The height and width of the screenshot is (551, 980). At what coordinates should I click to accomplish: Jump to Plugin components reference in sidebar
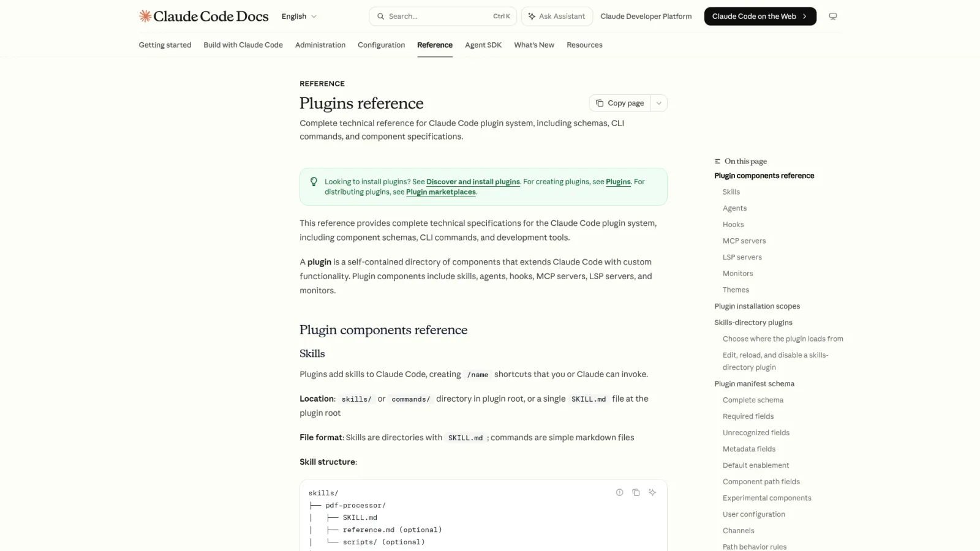coord(764,176)
